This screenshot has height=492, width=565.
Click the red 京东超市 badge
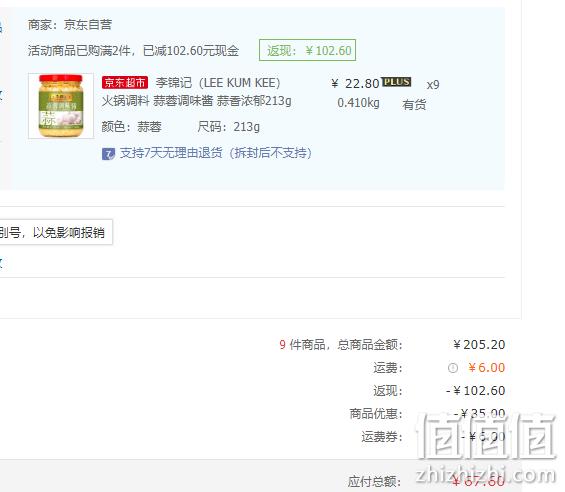(x=125, y=83)
